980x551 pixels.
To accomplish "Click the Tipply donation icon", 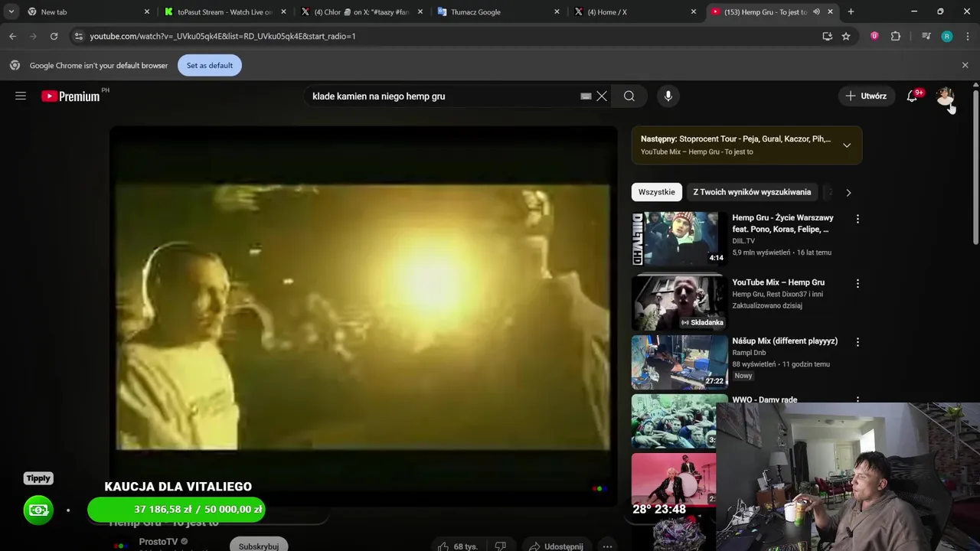I will pos(38,510).
